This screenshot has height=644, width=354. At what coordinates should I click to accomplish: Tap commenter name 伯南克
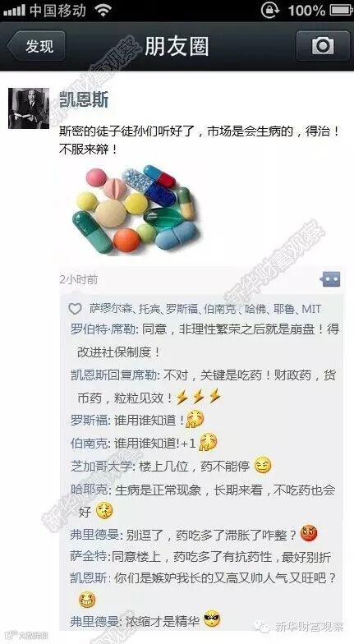pyautogui.click(x=89, y=444)
